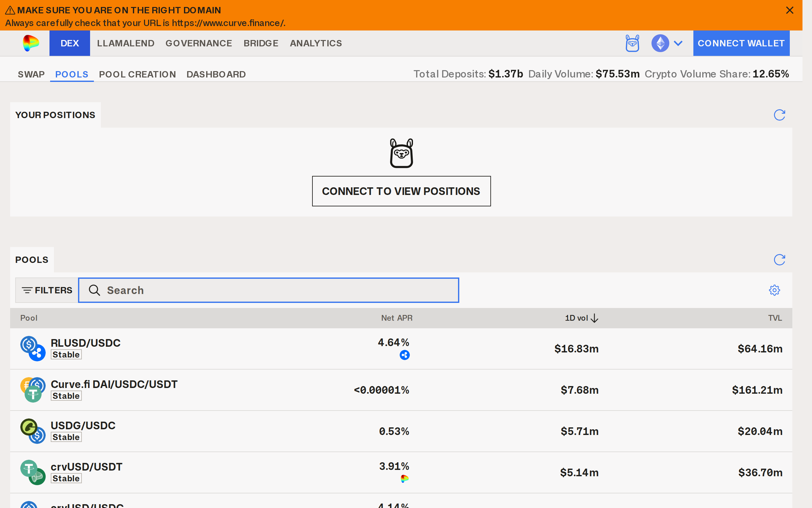Click the llama mascot in Your Positions
The width and height of the screenshot is (812, 508).
[x=401, y=153]
